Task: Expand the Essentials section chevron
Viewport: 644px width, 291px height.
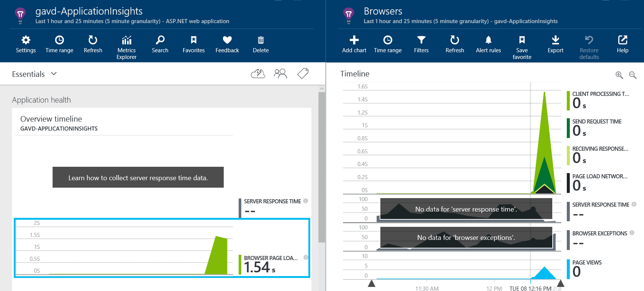Action: [54, 73]
